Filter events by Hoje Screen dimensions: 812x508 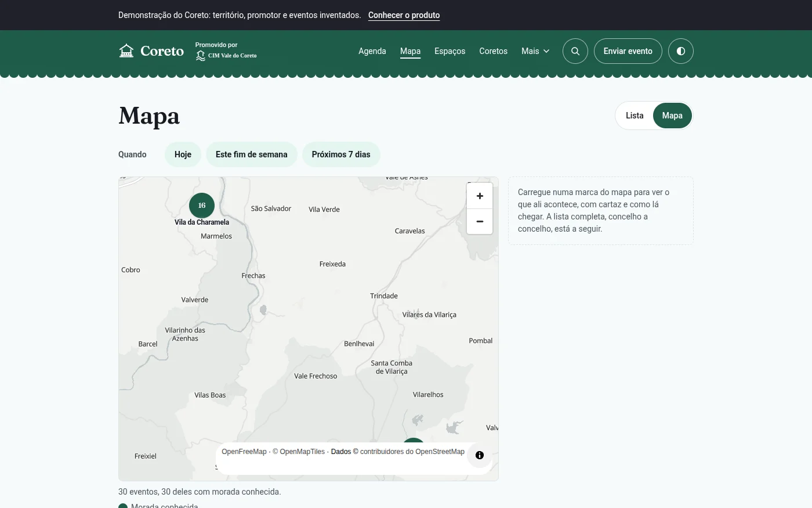(x=183, y=154)
